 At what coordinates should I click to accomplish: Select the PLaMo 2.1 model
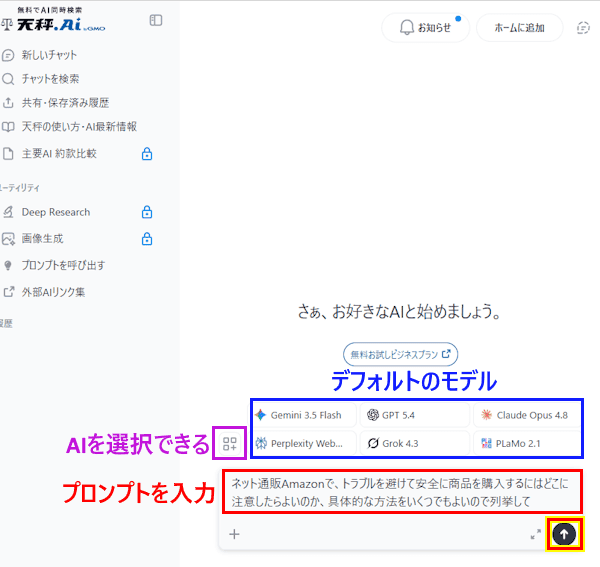(x=527, y=443)
